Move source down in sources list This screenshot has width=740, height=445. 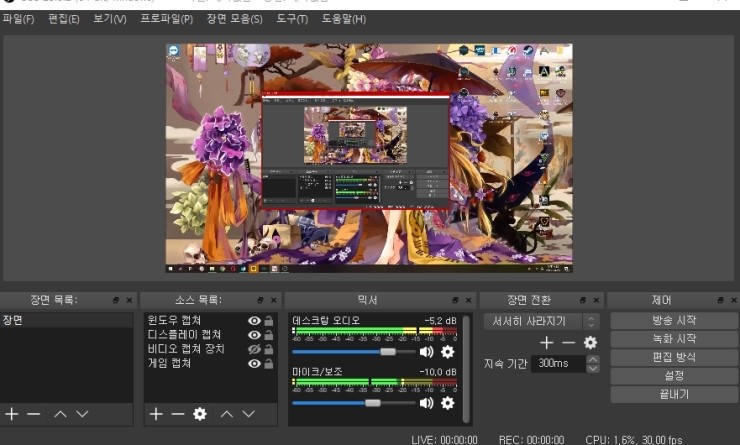249,414
